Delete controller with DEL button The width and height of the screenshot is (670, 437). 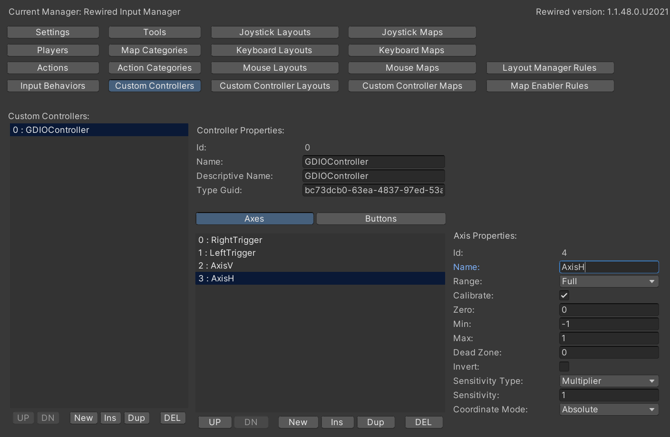point(172,418)
